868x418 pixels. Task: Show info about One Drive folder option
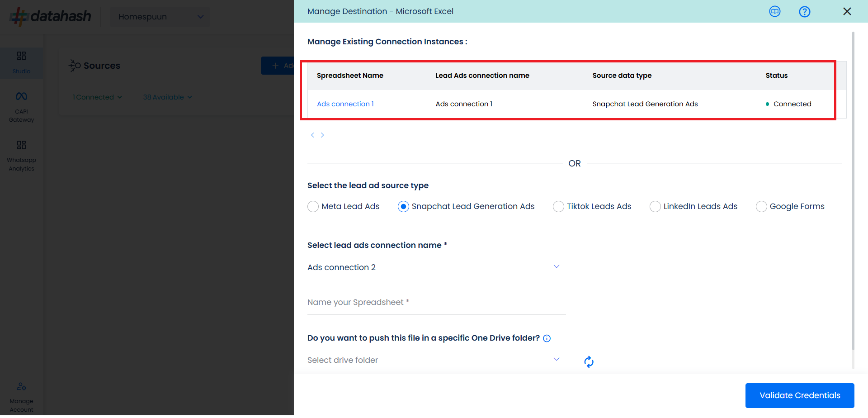coord(547,338)
